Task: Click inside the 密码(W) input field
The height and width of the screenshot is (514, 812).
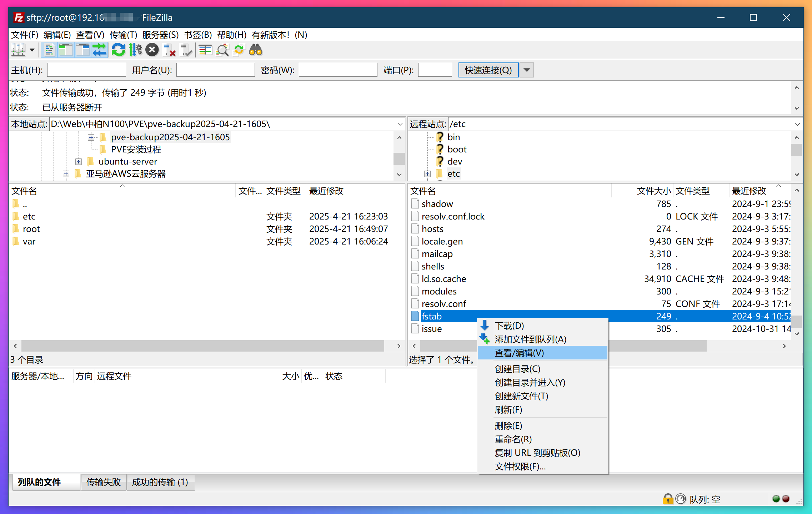Action: [337, 70]
